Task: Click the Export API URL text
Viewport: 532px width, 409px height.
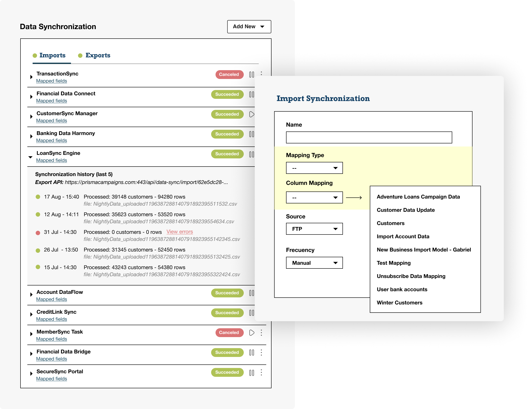Action: click(146, 182)
